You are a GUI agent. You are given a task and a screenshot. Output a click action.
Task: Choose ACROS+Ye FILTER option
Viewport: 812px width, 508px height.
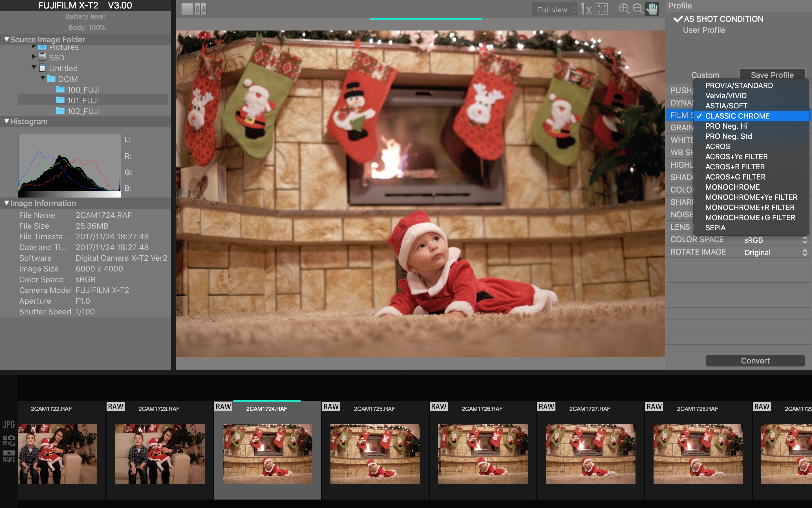(x=751, y=157)
